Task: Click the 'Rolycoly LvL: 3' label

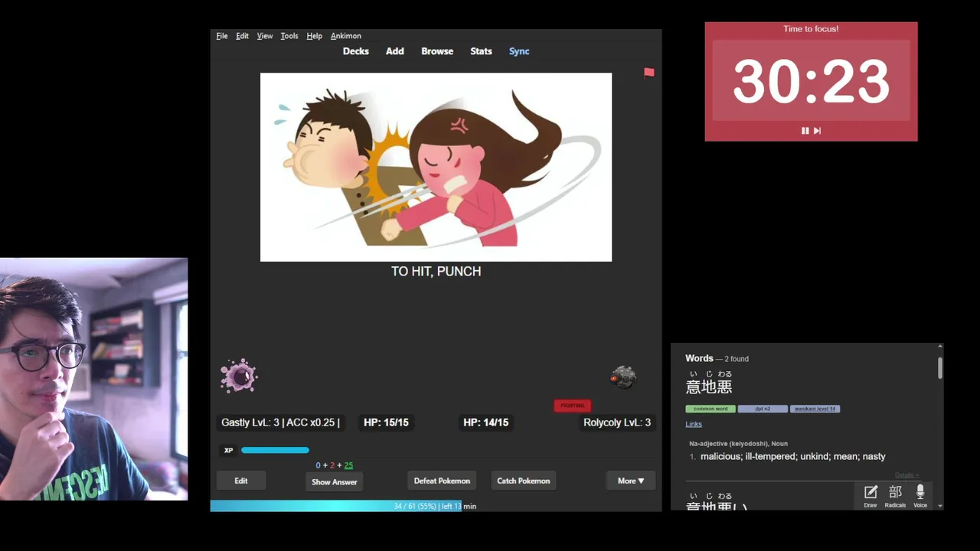Action: click(617, 422)
